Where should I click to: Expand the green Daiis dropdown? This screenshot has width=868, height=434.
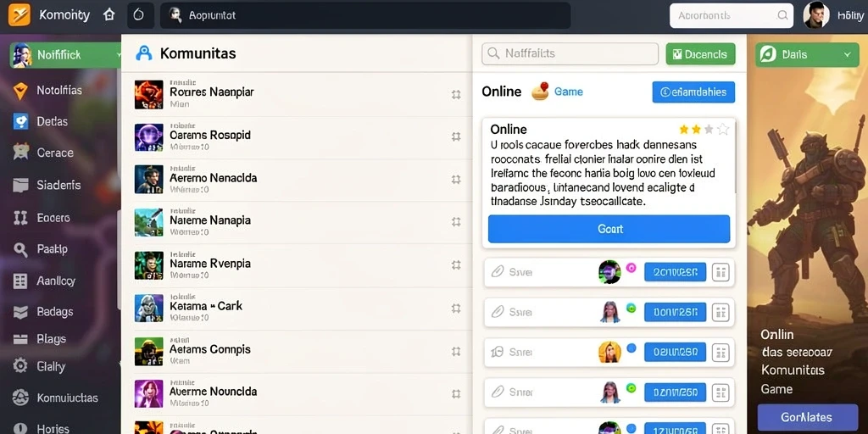(807, 54)
